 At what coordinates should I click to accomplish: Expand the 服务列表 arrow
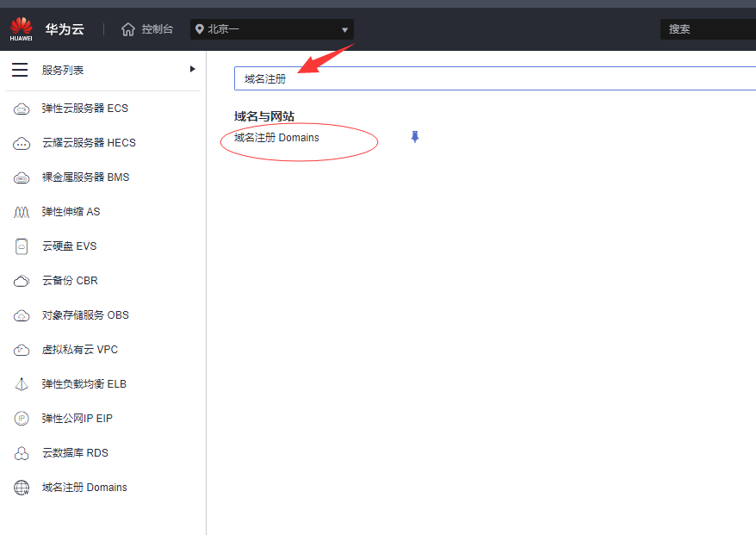192,69
